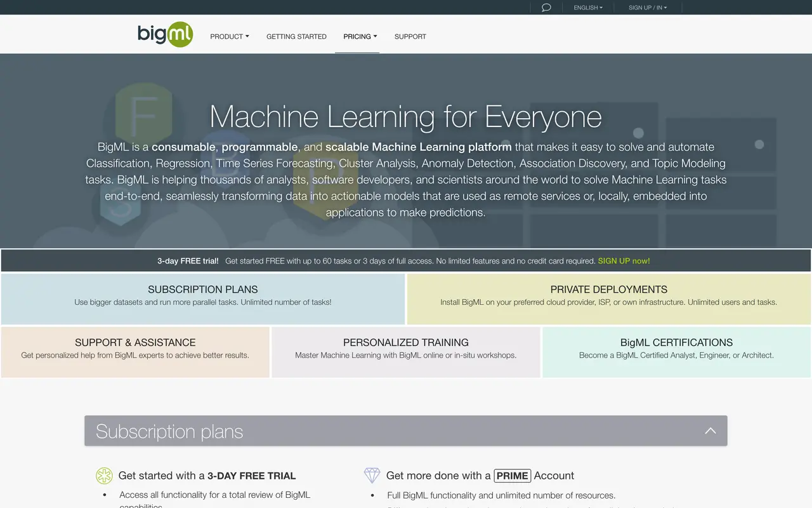This screenshot has width=812, height=508.
Task: Click the Subscription plans header bar title
Action: (169, 432)
